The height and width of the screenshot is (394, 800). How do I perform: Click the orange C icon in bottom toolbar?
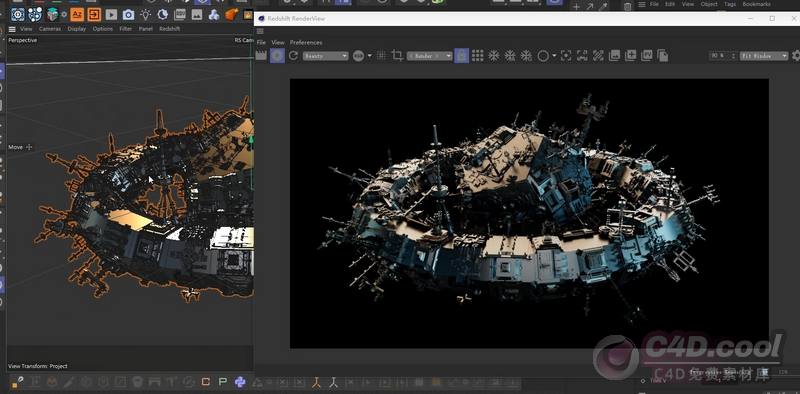[206, 382]
